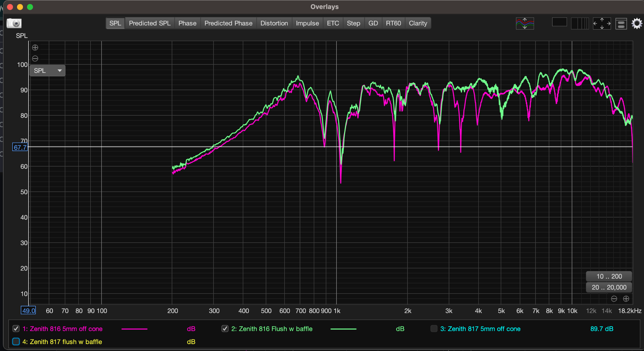Click the vertical bars layout icon
The height and width of the screenshot is (351, 644).
pyautogui.click(x=580, y=23)
